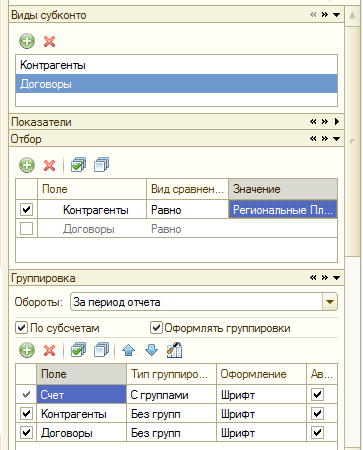Open the Обороты period dropdown

click(x=330, y=302)
